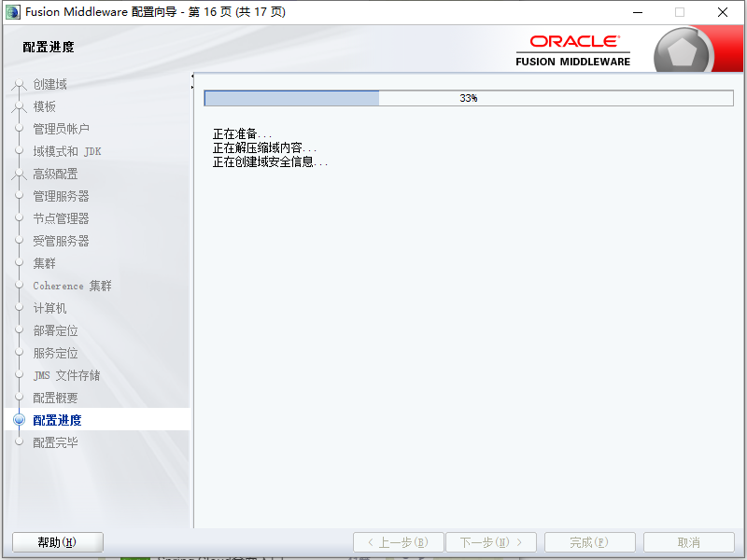Image resolution: width=747 pixels, height=560 pixels.
Task: Click the 33% configuration progress bar
Action: pyautogui.click(x=469, y=98)
